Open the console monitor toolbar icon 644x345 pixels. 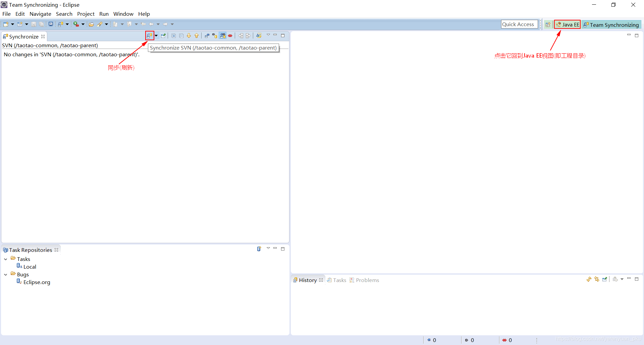pyautogui.click(x=51, y=24)
